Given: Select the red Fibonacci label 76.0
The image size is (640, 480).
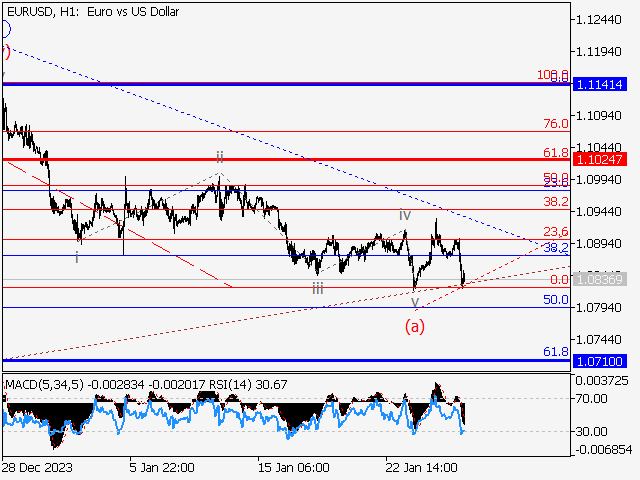Looking at the screenshot, I should coord(556,123).
